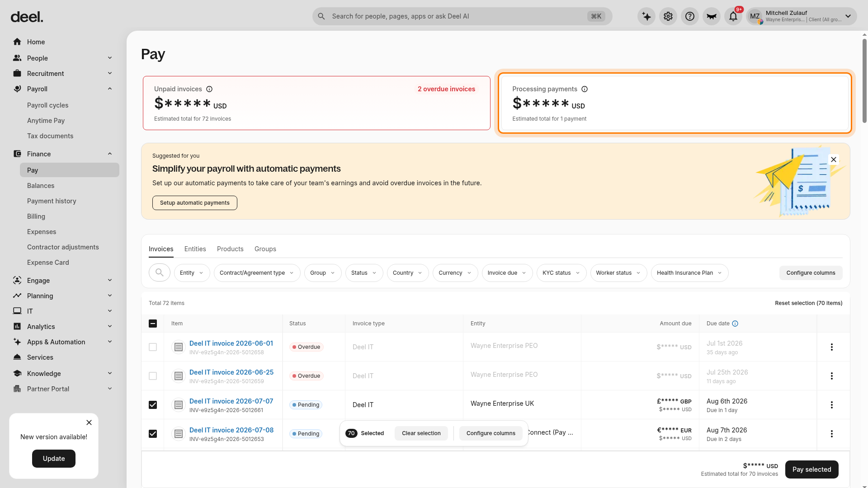Click the 2 overdue invoices badge
The height and width of the screenshot is (488, 868).
tap(446, 89)
